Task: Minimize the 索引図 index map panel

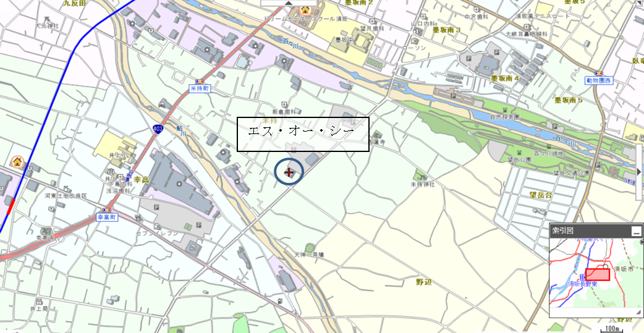Action: tap(636, 231)
